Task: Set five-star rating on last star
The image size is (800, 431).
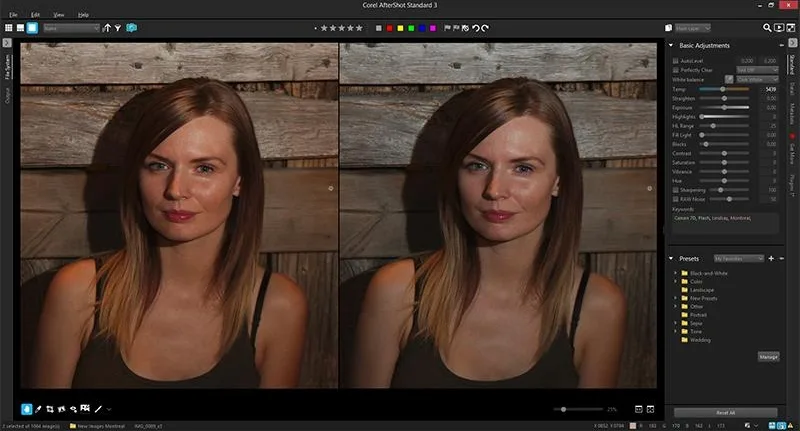Action: click(359, 28)
